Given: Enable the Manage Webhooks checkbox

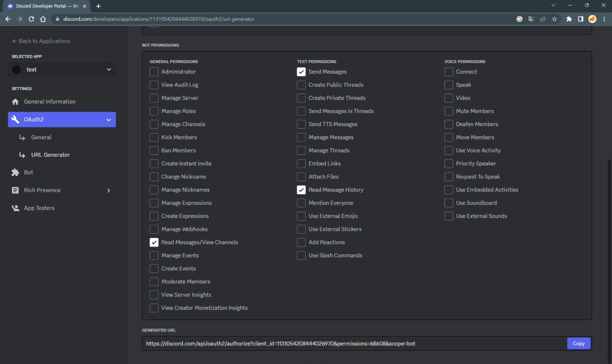Looking at the screenshot, I should coord(154,229).
